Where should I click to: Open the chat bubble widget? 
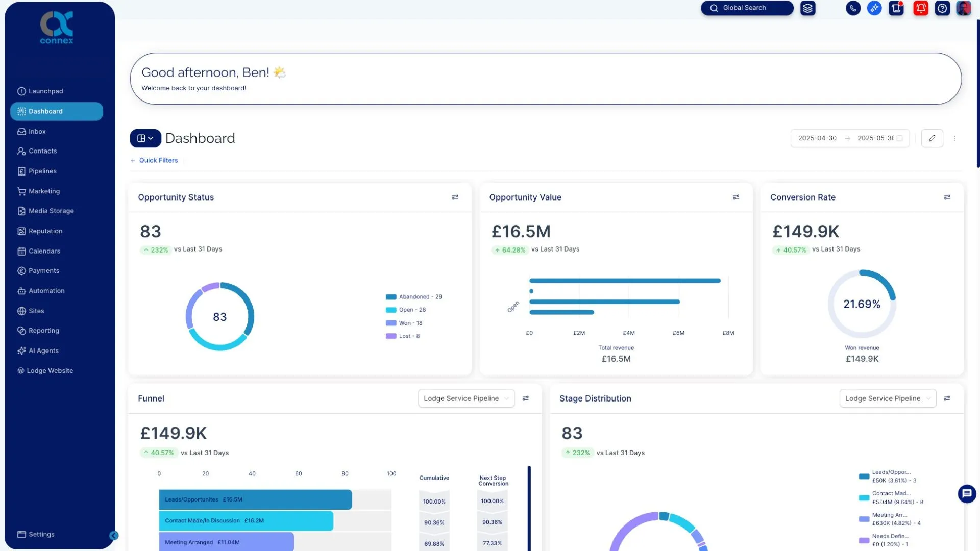click(966, 493)
